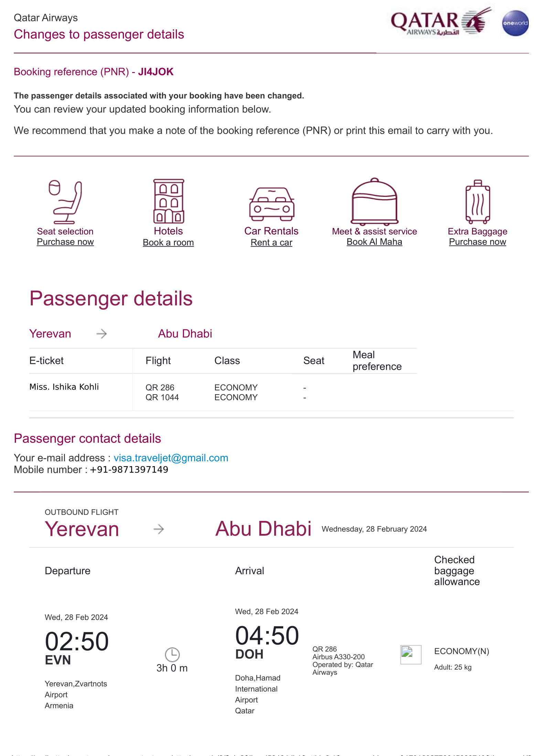This screenshot has height=756, width=534.
Task: Follow the Rent a car link
Action: click(x=271, y=243)
